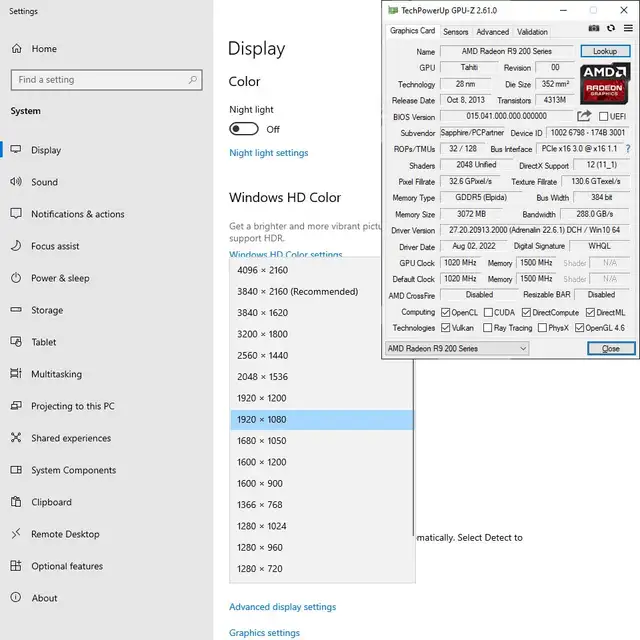Toggle the DirectCompute checkbox

point(526,313)
